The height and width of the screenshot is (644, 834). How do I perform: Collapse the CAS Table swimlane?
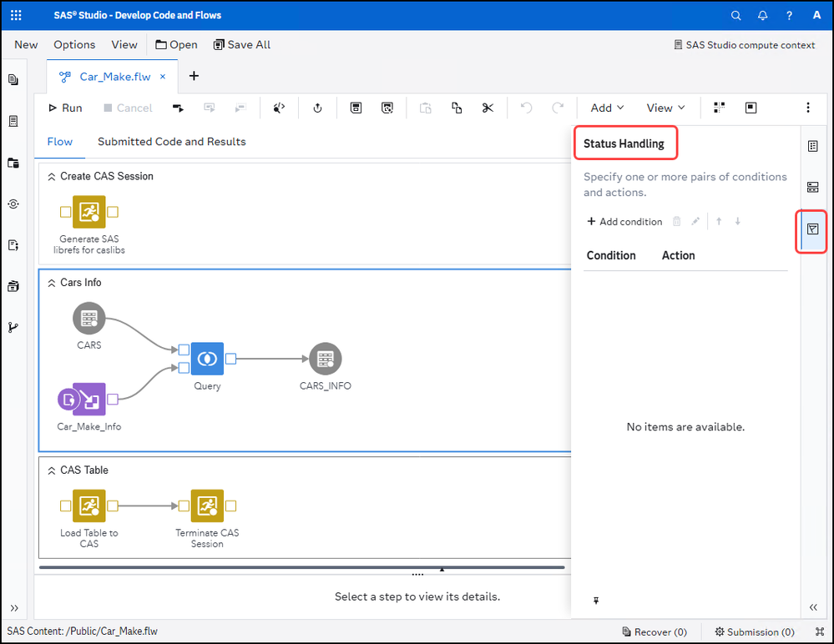coord(52,470)
